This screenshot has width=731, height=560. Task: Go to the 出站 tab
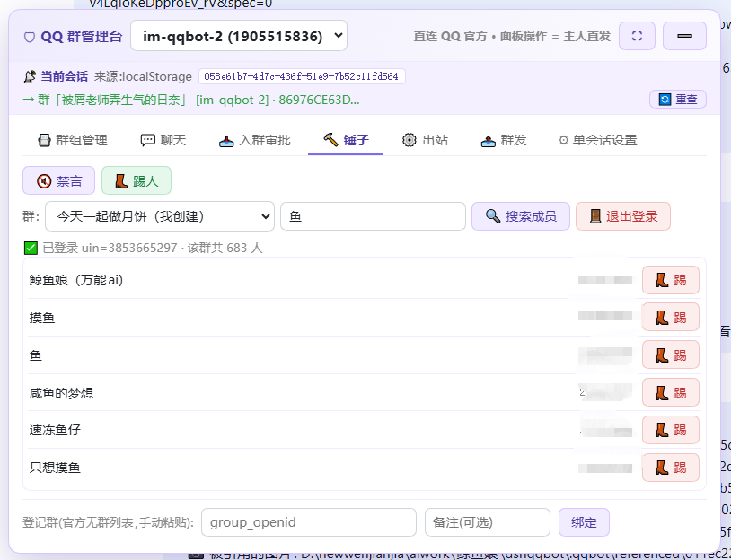(x=425, y=140)
